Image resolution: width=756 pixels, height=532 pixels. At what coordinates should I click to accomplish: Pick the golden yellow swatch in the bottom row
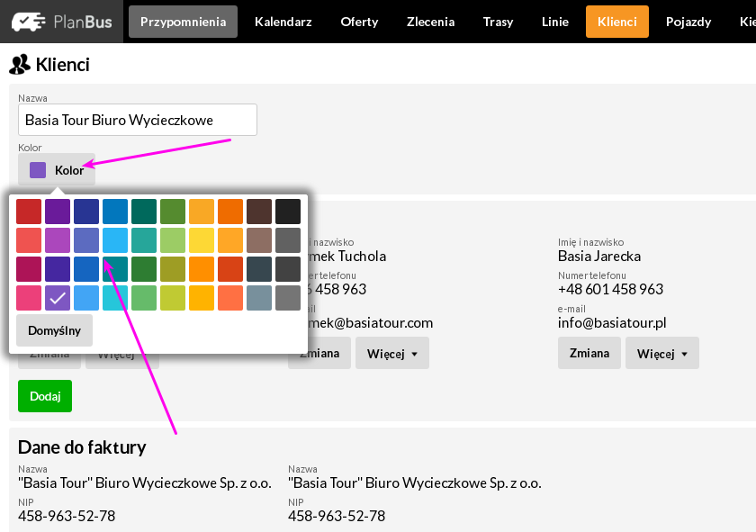click(202, 298)
